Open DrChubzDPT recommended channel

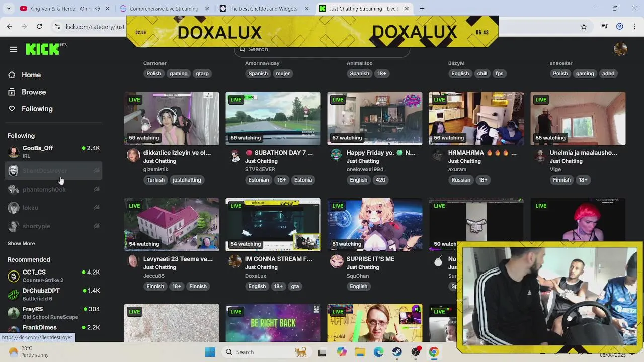(54, 294)
